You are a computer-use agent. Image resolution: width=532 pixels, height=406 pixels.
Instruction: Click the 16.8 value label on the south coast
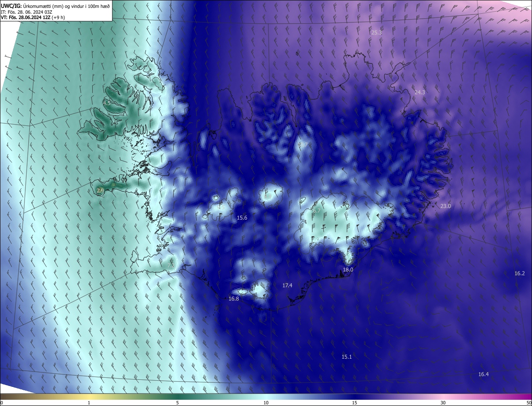234,299
